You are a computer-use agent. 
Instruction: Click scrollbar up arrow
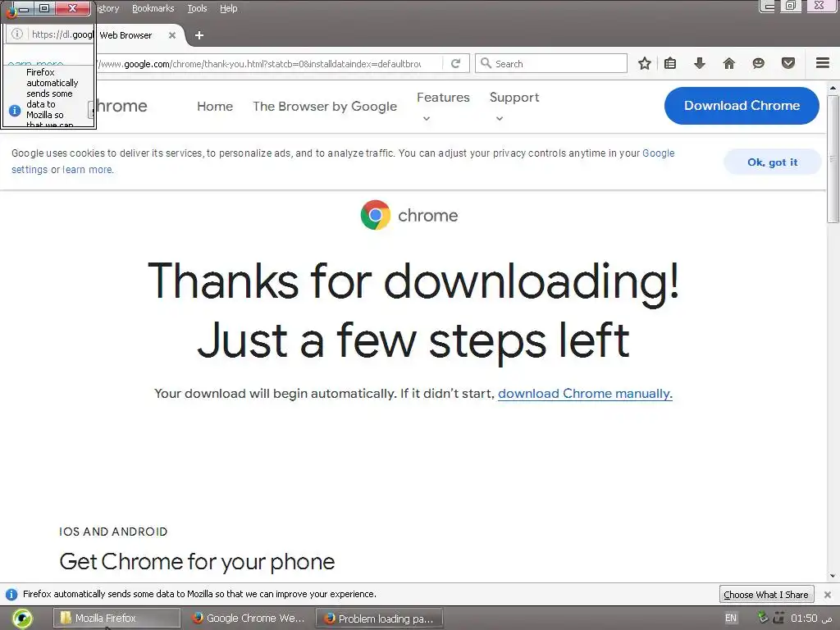pos(833,87)
